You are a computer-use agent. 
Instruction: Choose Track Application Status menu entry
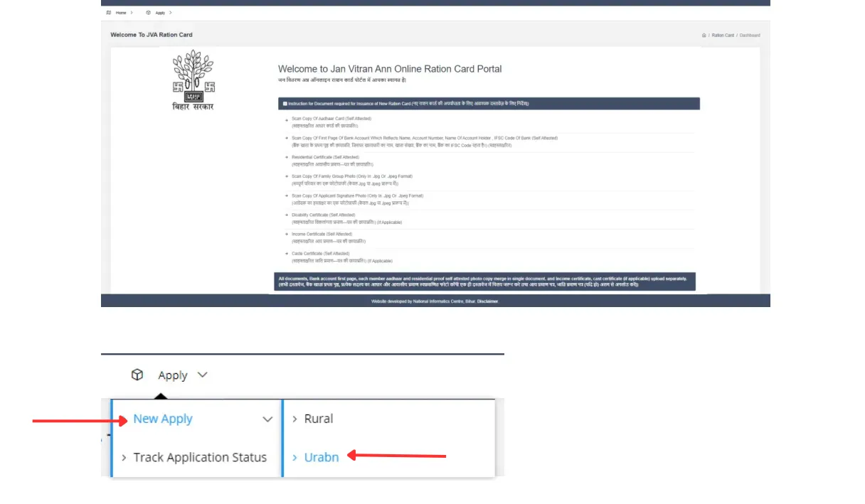click(x=200, y=458)
